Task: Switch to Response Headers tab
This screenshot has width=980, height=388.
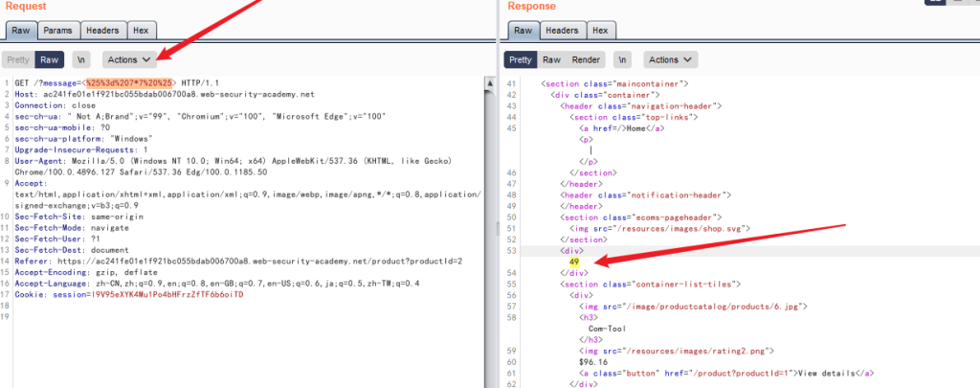Action: [562, 30]
